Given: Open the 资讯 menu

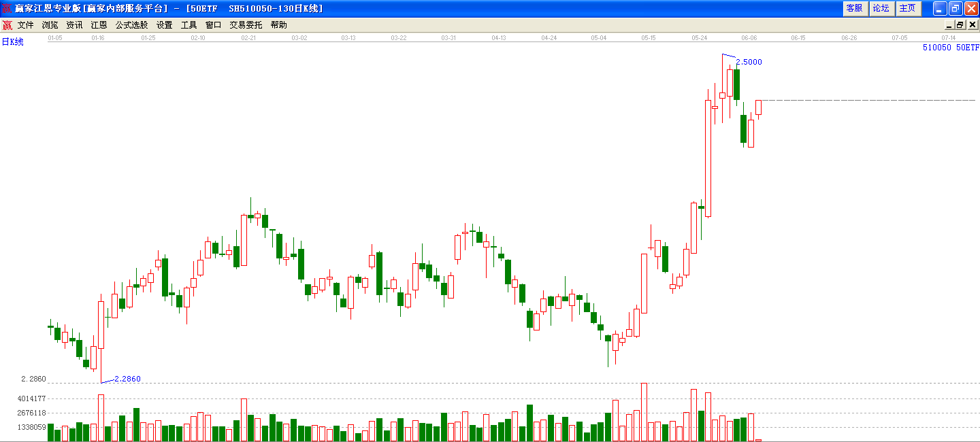Looking at the screenshot, I should pos(75,25).
